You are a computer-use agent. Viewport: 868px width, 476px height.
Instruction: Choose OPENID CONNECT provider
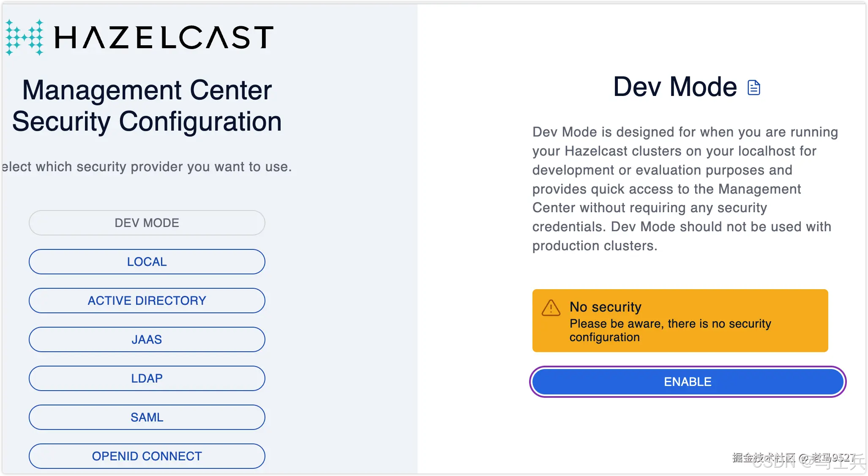pyautogui.click(x=147, y=456)
